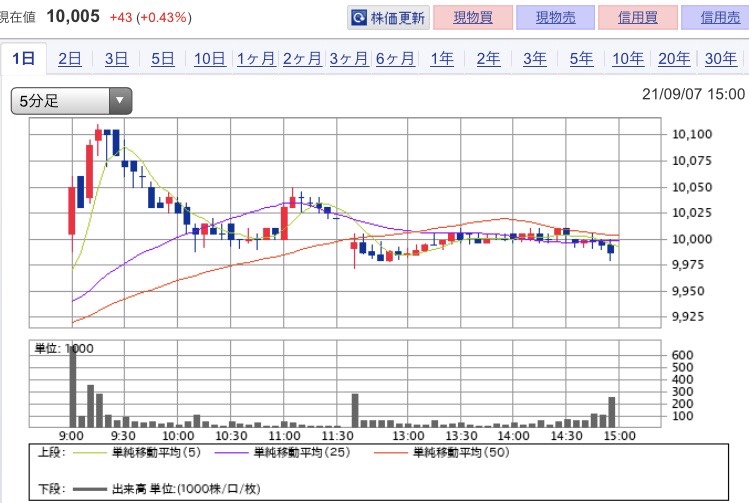749x503 pixels.
Task: Show the 3ヶ月 chart period
Action: 349,59
